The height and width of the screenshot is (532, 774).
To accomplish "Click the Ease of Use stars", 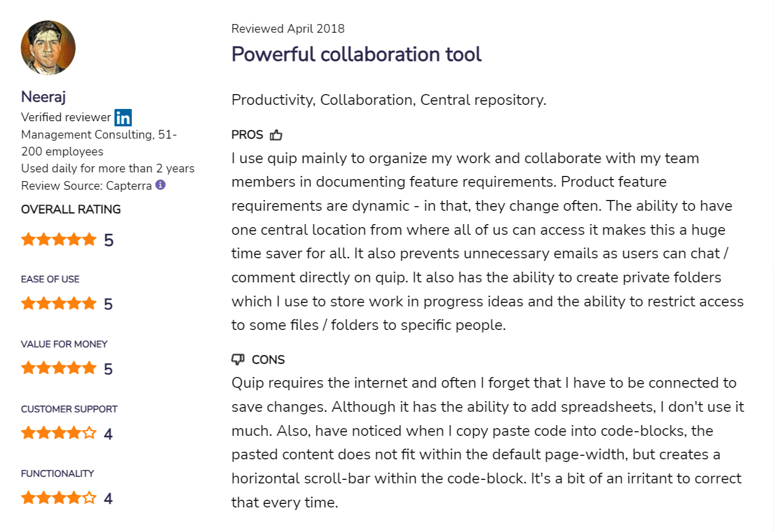I will 59,304.
